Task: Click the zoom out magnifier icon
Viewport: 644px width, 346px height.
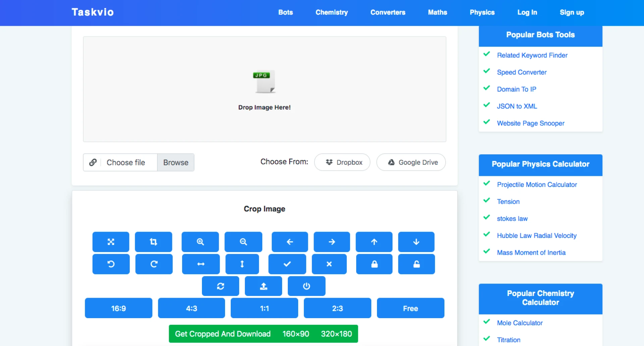Action: point(243,242)
